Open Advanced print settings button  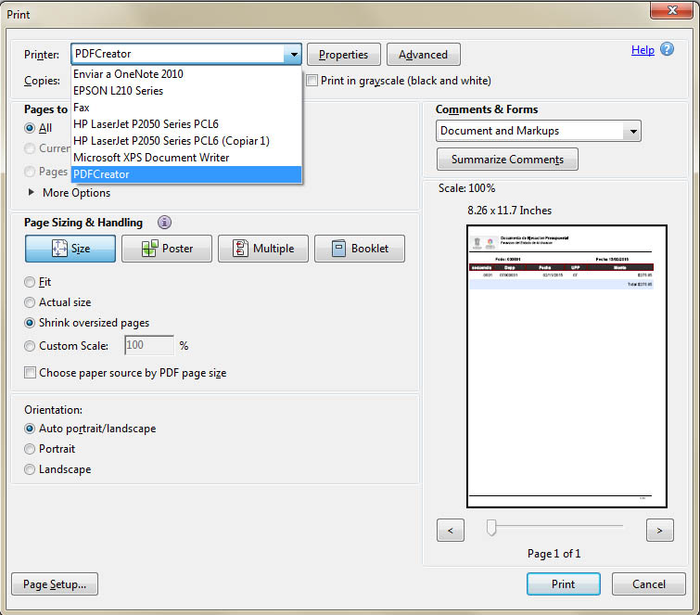pyautogui.click(x=423, y=55)
